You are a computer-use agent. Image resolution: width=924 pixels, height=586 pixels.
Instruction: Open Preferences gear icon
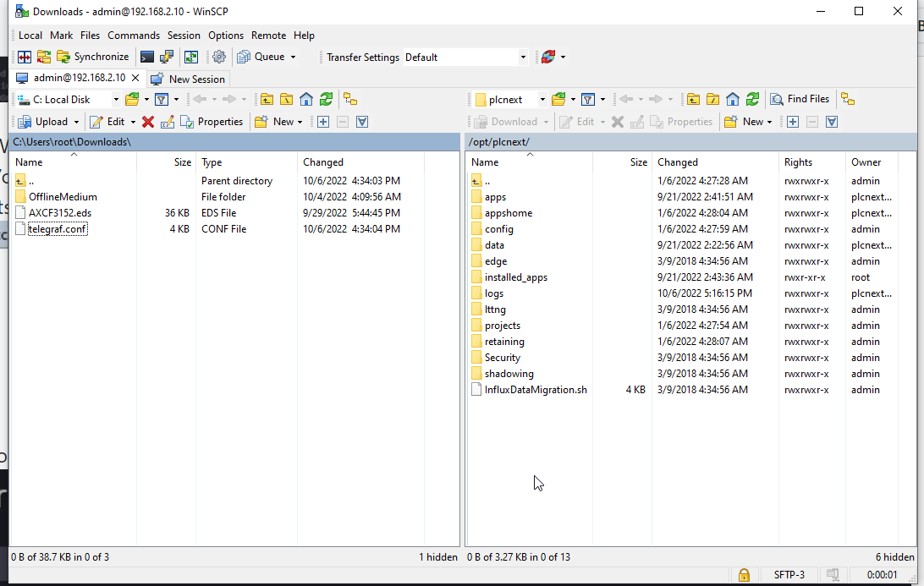click(x=219, y=58)
